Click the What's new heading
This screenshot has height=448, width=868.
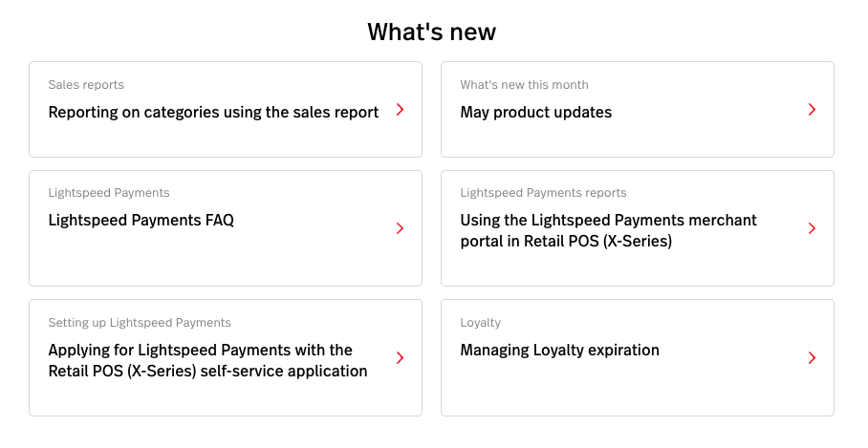pos(432,32)
